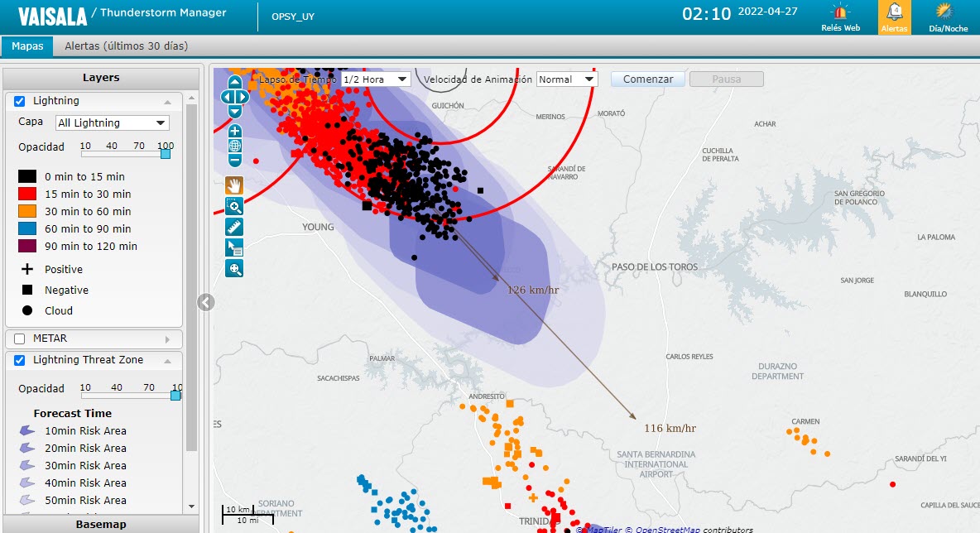Select the zoom-to-extent magnifier tool

(x=234, y=269)
